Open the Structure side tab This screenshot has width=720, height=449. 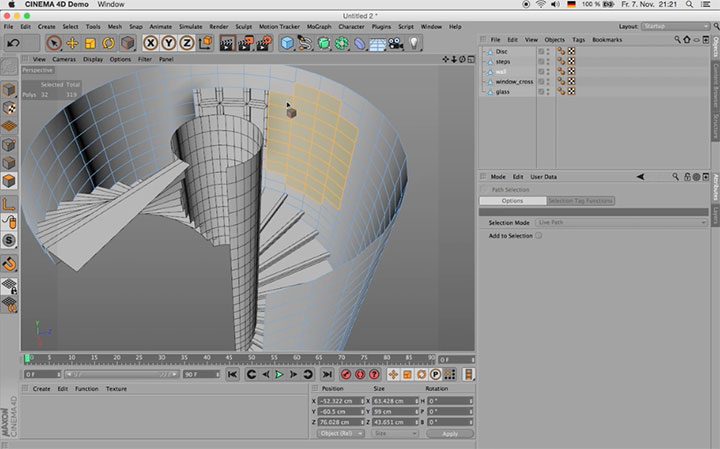pos(715,125)
